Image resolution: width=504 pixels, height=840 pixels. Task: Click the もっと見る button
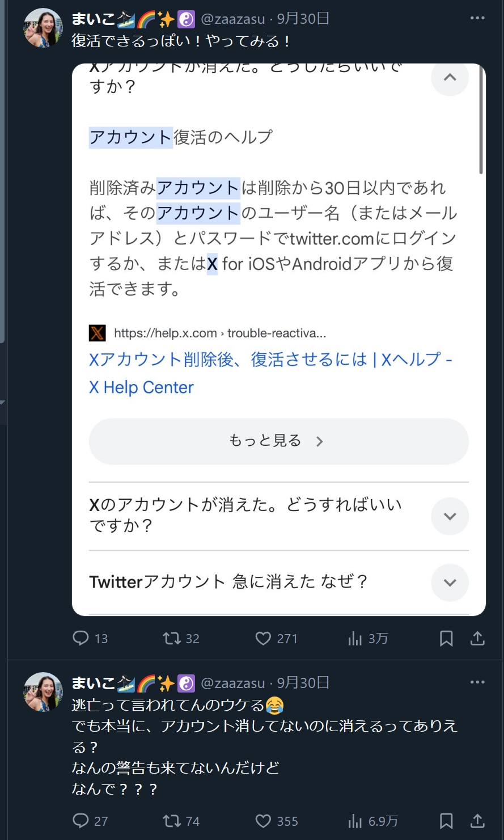tap(278, 441)
